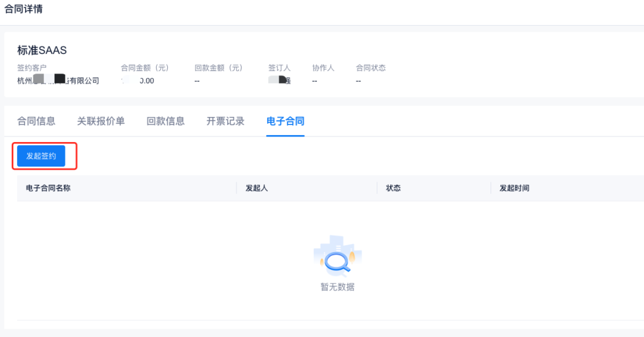644x337 pixels.
Task: Click the active 电子合同 tab
Action: (286, 121)
